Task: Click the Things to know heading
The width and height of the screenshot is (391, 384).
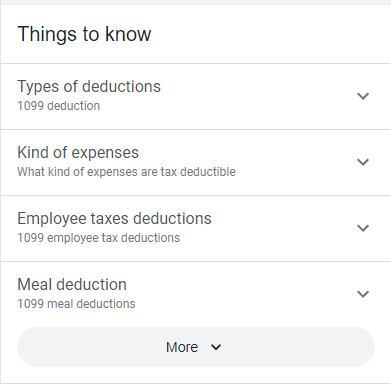Action: point(84,34)
